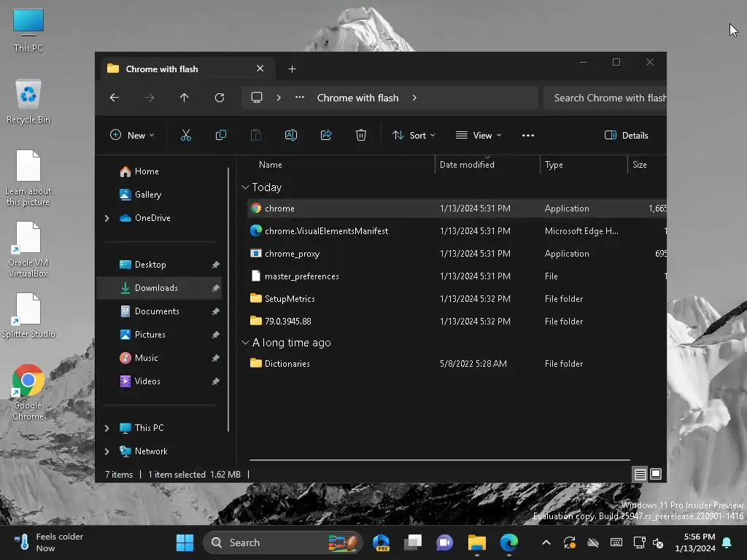The image size is (747, 560).
Task: Select Google Chrome desktop shortcut
Action: (x=28, y=392)
